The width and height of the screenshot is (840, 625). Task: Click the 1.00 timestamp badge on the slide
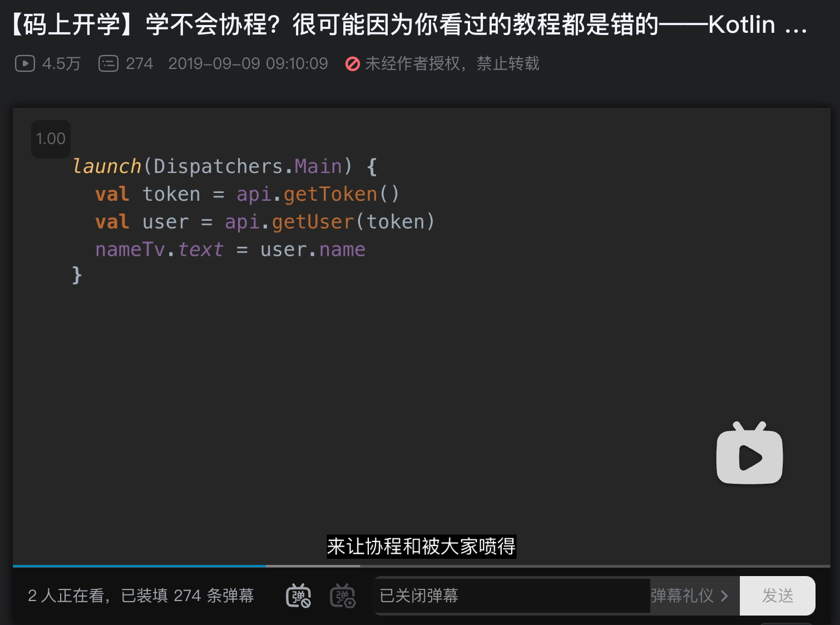pos(51,139)
